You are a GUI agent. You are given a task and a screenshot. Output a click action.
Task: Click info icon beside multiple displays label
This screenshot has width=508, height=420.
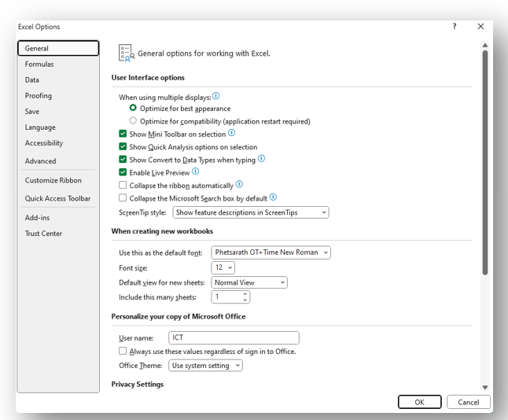(216, 96)
